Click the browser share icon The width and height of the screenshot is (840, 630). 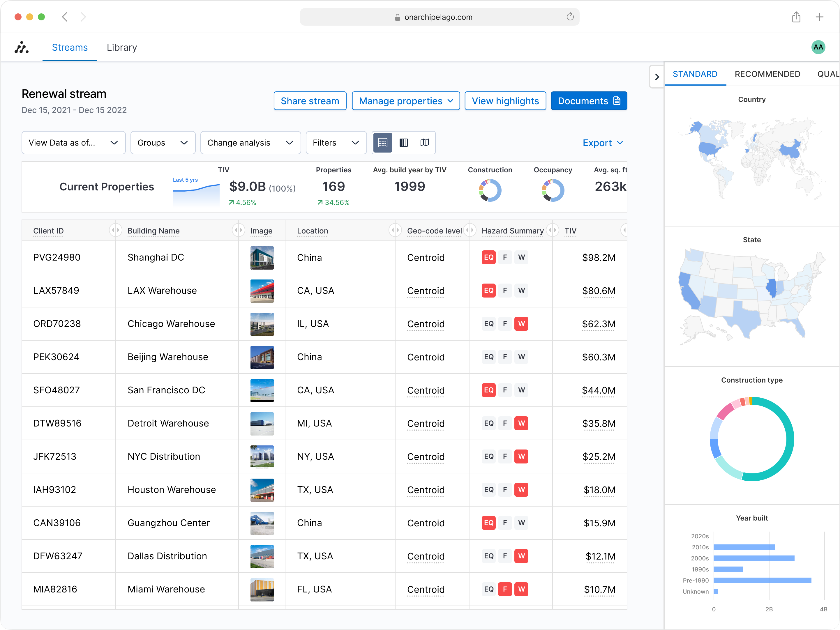click(x=796, y=17)
